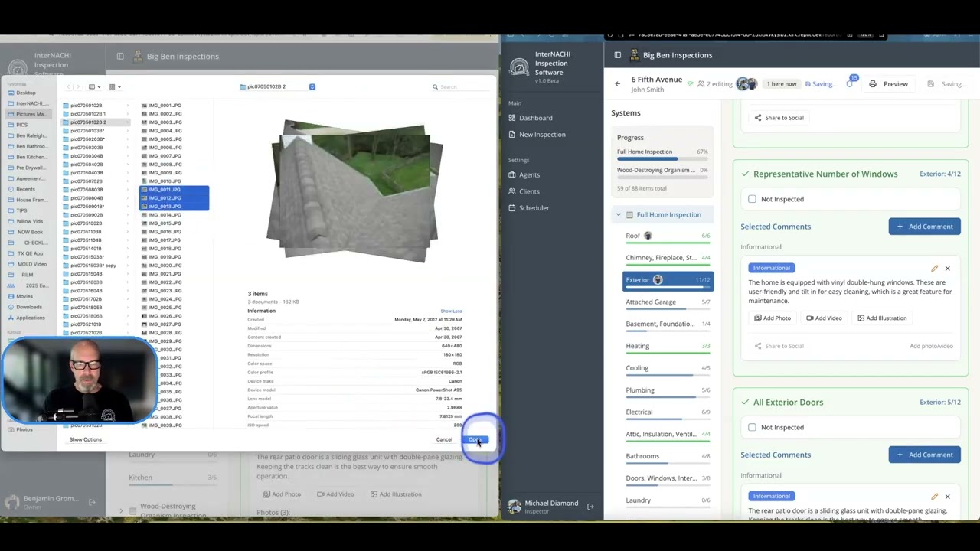This screenshot has height=551, width=980.
Task: Open column view options dropdown in dialog
Action: click(94, 87)
